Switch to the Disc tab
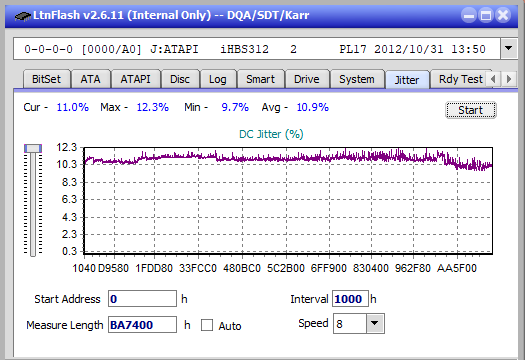The image size is (525, 360). point(180,79)
